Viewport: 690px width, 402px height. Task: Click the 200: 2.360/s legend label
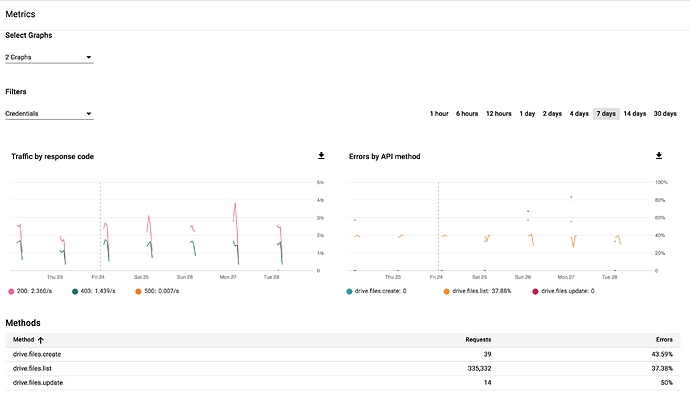(34, 291)
